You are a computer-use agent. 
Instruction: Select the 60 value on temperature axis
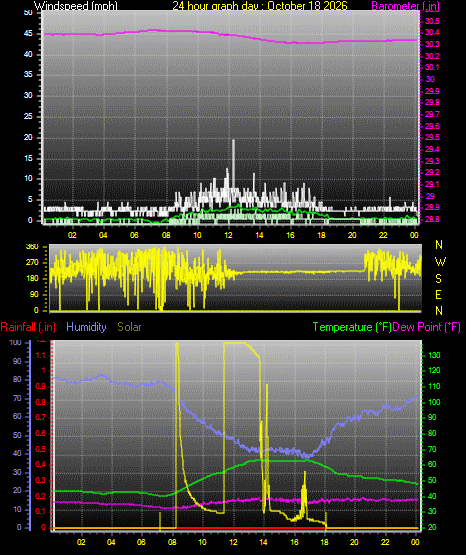pyautogui.click(x=432, y=464)
